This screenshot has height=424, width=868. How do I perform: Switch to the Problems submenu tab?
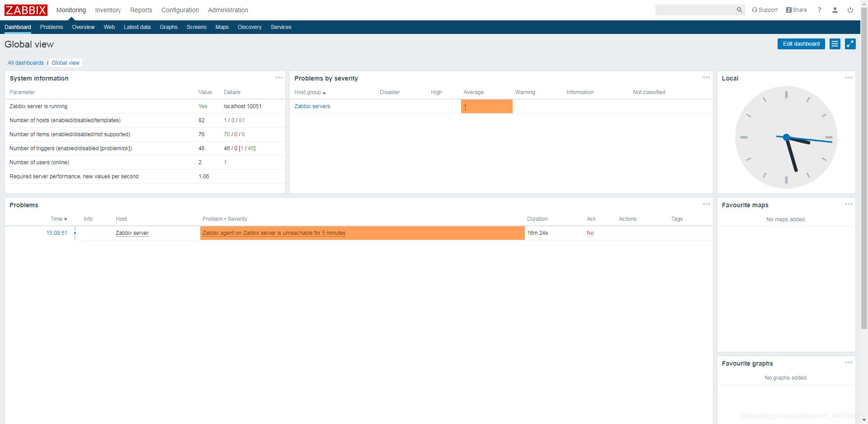52,27
